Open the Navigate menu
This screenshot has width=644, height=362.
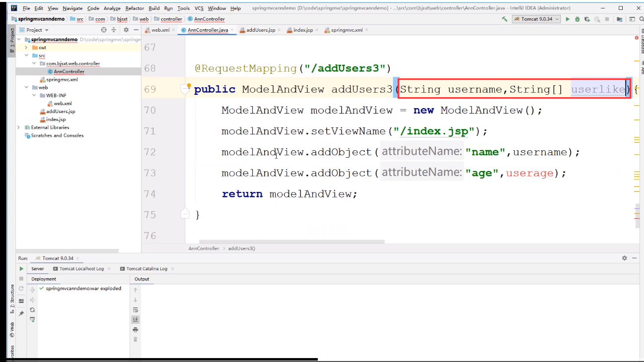[72, 8]
